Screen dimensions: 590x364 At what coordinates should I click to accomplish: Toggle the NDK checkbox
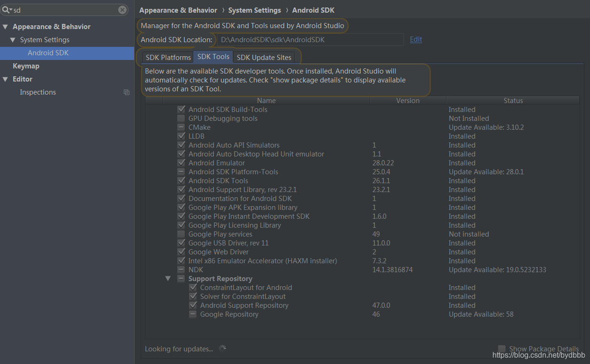[181, 270]
